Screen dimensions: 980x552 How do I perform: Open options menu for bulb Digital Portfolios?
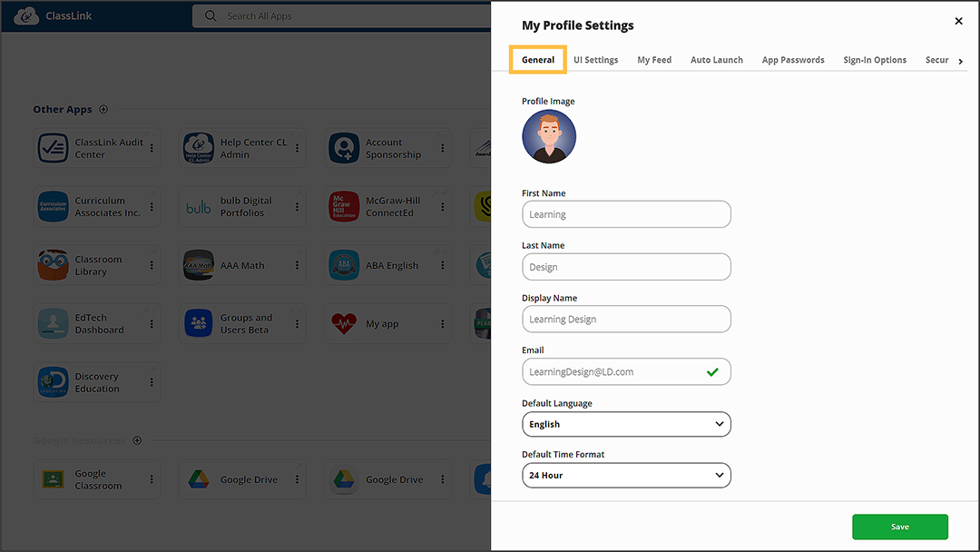pos(297,207)
